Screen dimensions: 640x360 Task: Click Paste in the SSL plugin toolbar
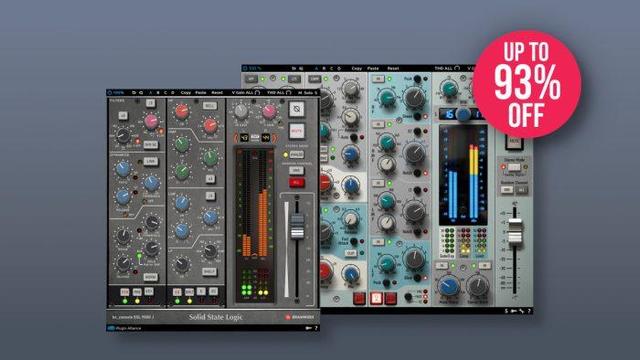(201, 93)
